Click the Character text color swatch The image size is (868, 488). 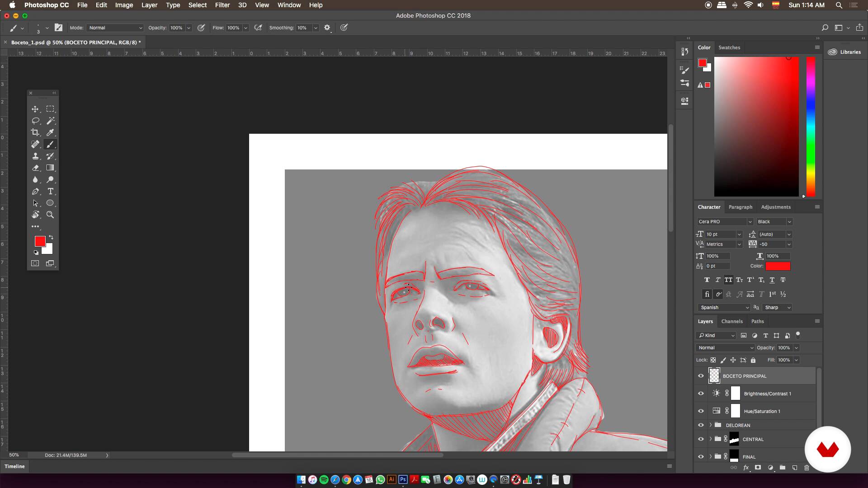click(778, 266)
